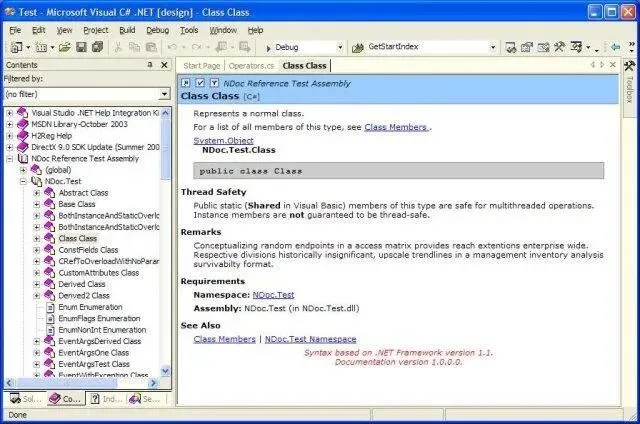
Task: Click the contents tree vertical scrollbar thumb
Action: (x=165, y=149)
